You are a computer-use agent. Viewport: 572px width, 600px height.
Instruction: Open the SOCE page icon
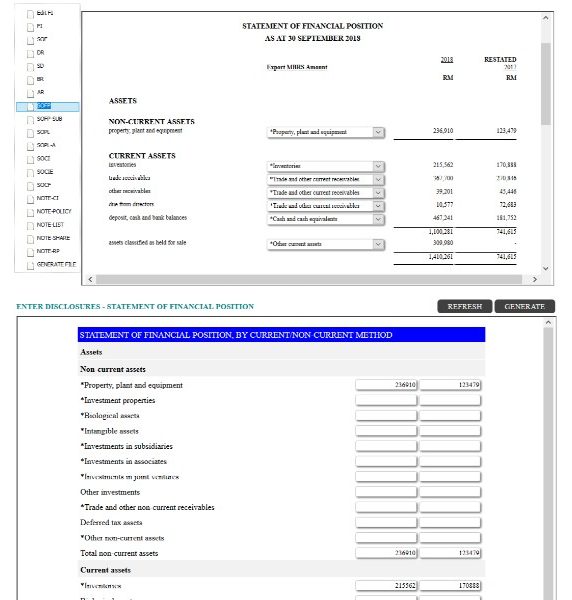coord(30,173)
